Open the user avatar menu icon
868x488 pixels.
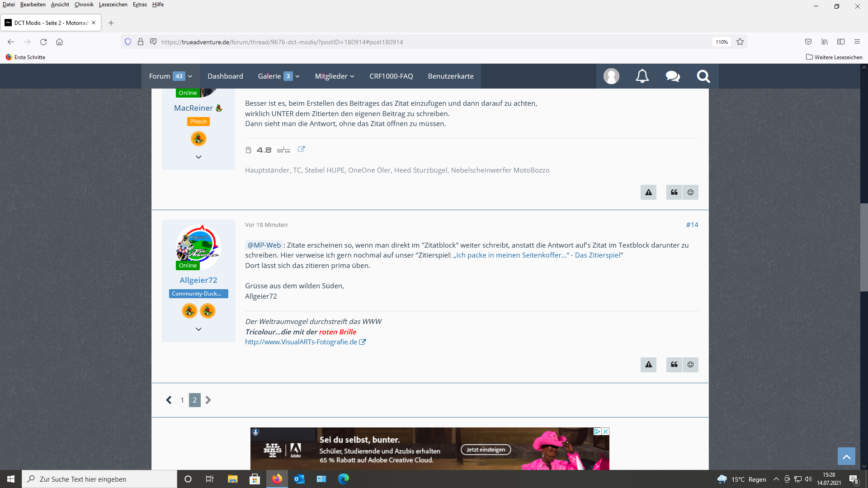pos(611,76)
